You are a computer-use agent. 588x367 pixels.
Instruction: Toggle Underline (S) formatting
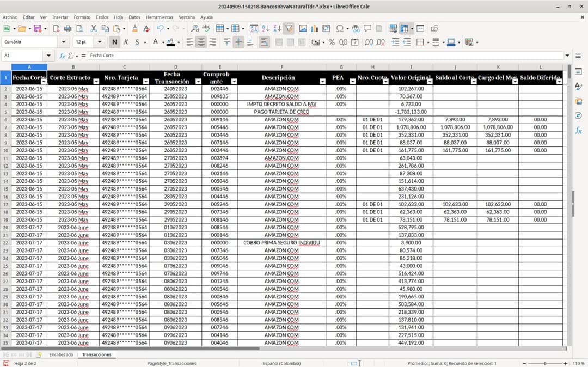coord(137,42)
